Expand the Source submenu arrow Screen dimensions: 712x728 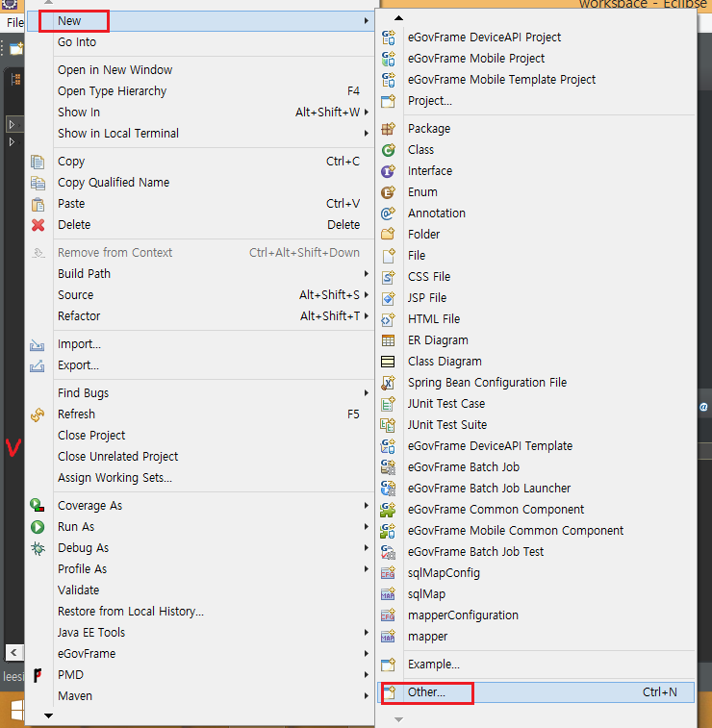click(x=367, y=295)
